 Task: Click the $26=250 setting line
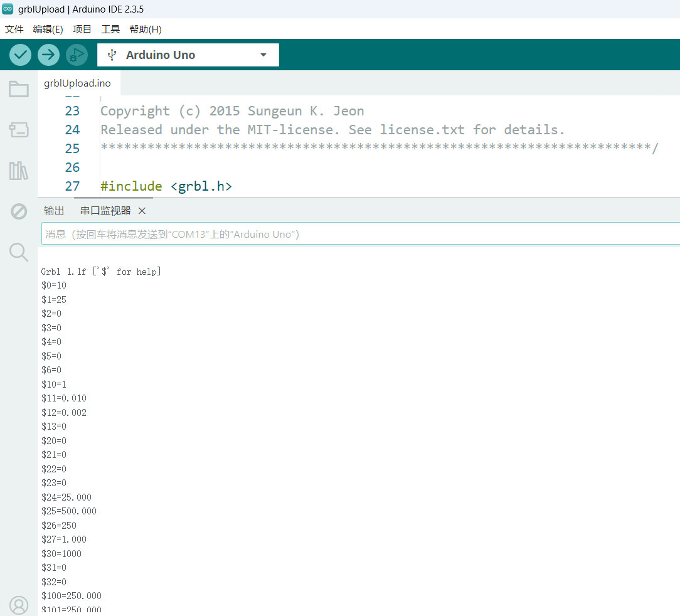(x=59, y=525)
